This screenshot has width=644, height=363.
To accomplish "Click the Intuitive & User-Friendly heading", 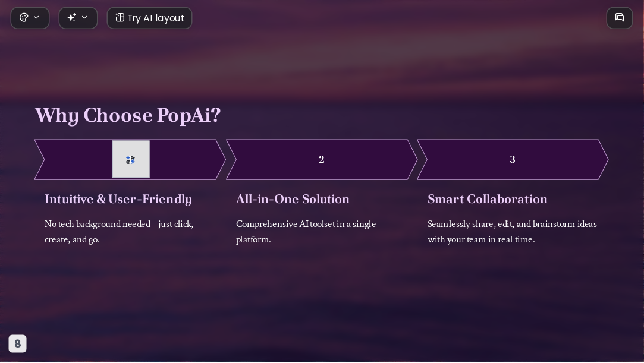I will [x=118, y=200].
